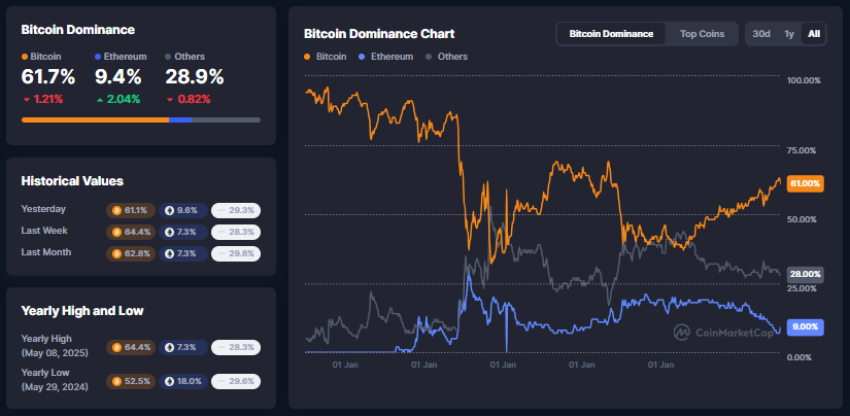Viewport: 850px width, 416px height.
Task: Click the blue 9.00% chart value label
Action: pyautogui.click(x=805, y=326)
